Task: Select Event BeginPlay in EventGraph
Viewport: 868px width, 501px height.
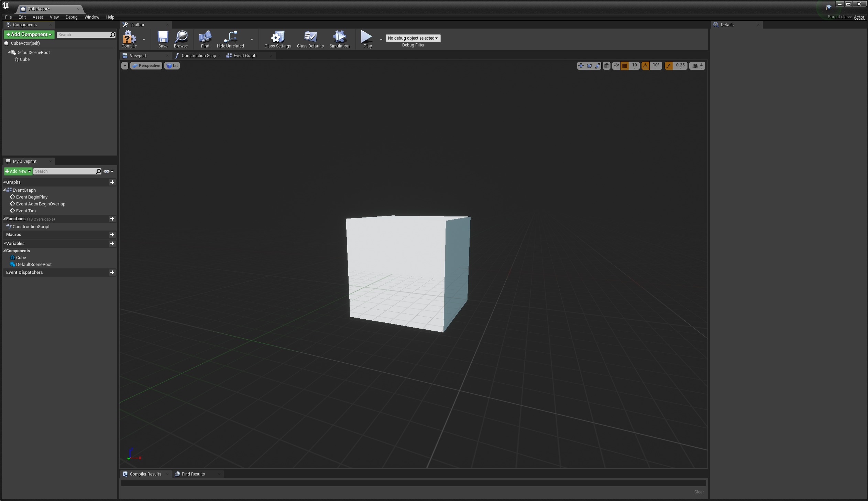Action: [x=32, y=197]
